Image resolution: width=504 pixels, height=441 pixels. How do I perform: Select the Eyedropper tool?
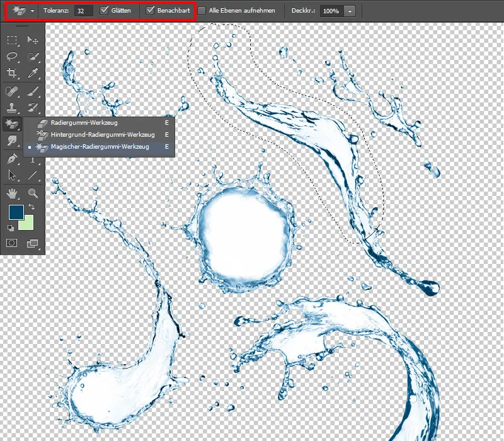[x=33, y=73]
